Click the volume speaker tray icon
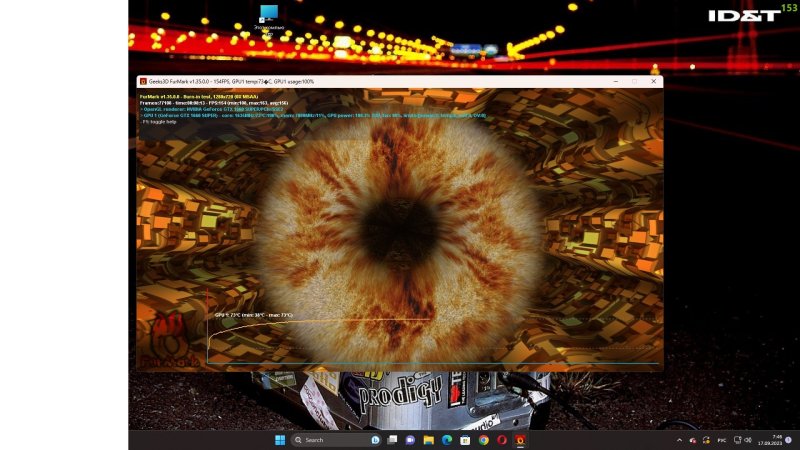This screenshot has width=800, height=450. [748, 440]
